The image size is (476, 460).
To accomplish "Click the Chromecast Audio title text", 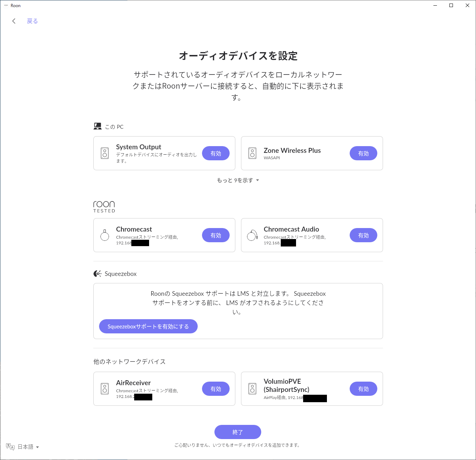I will pyautogui.click(x=291, y=229).
